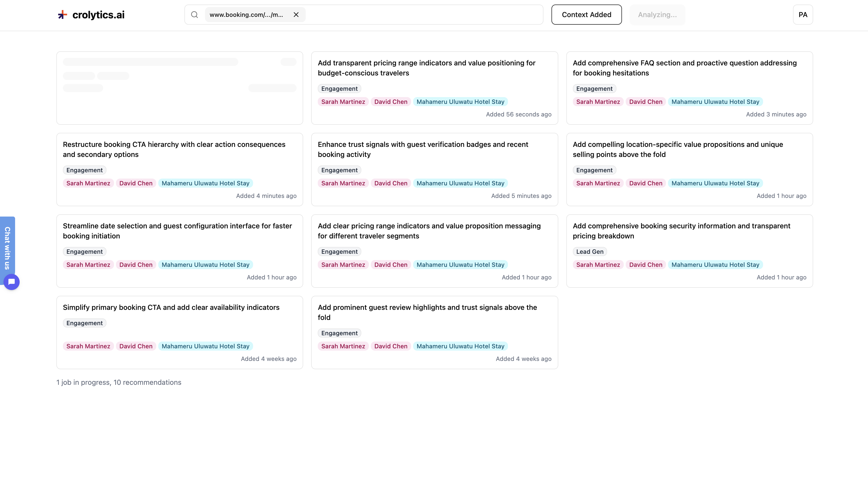Click the loading placeholder card
The image size is (868, 500).
179,88
